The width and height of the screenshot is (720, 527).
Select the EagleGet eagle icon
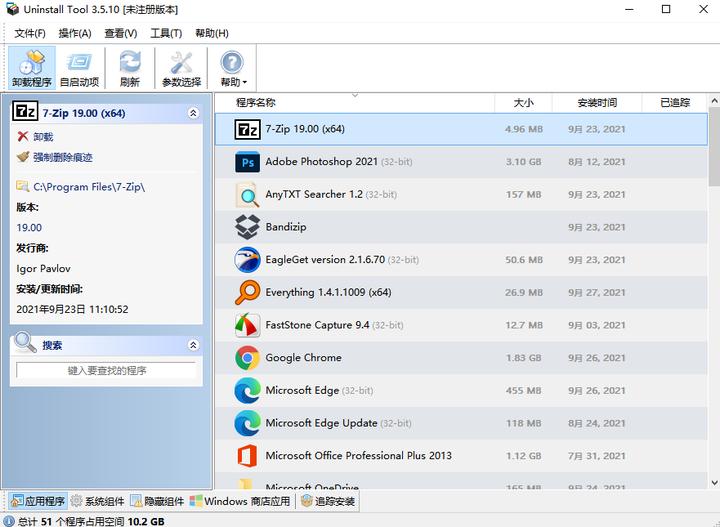click(247, 260)
